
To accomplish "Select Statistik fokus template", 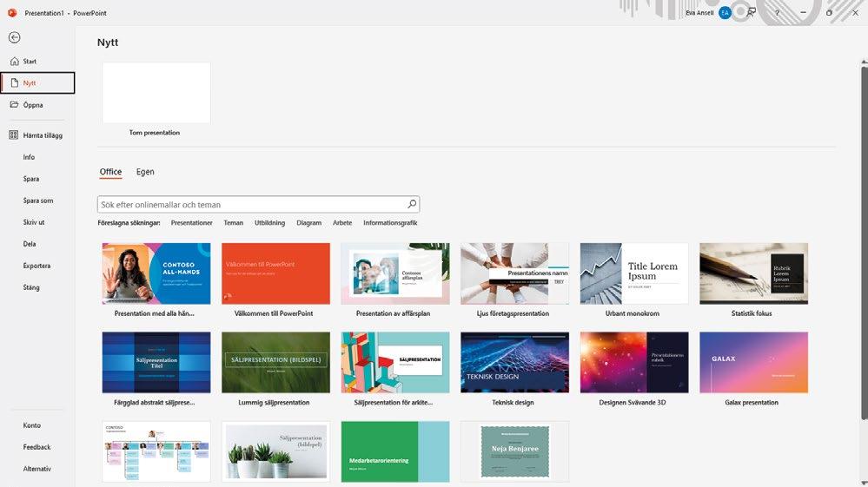I will [754, 273].
